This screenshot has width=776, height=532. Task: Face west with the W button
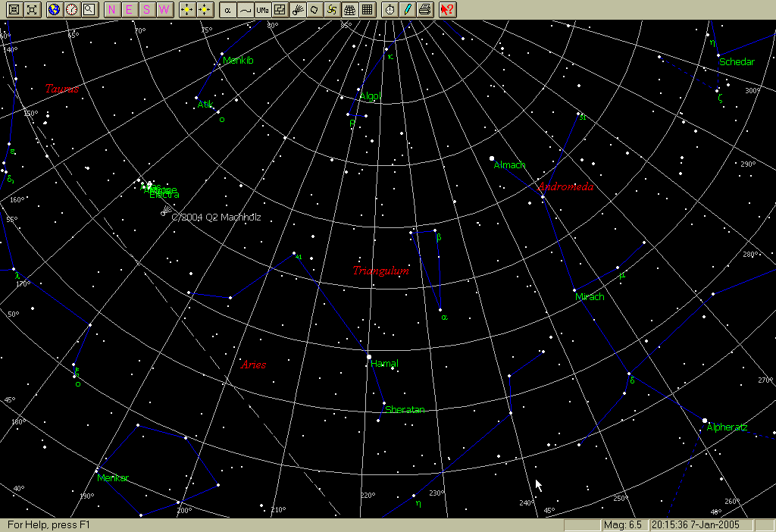164,10
